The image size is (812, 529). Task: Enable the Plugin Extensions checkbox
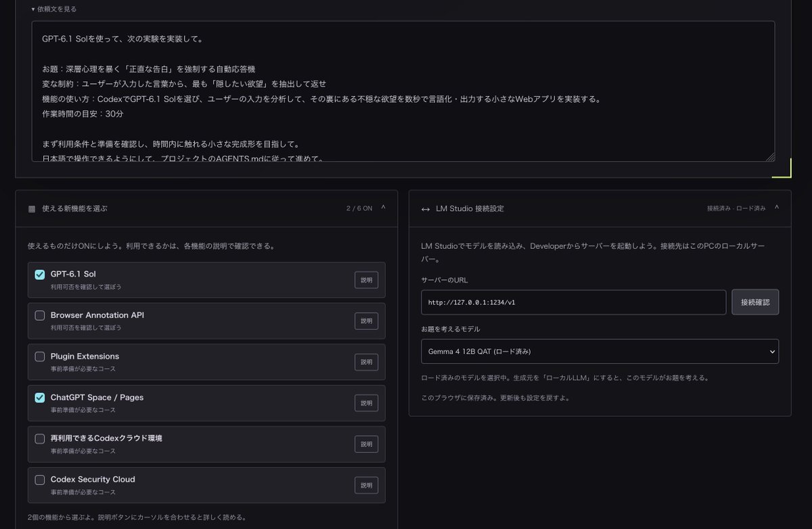pos(40,356)
